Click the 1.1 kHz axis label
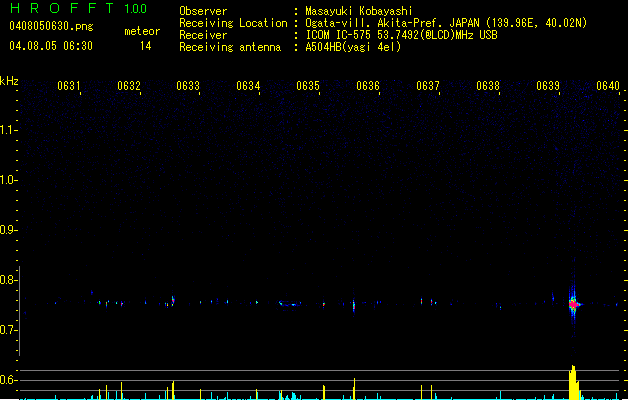This screenshot has height=400, width=629. pos(8,130)
